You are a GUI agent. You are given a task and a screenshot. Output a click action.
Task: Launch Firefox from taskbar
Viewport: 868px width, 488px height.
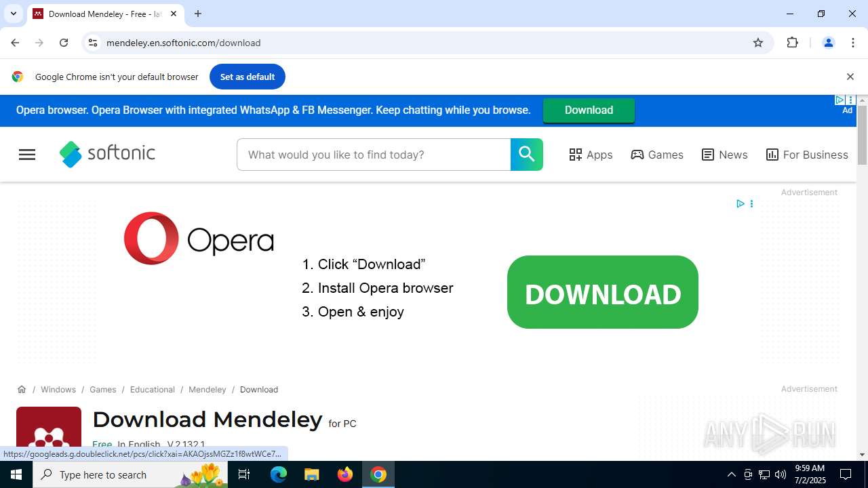point(345,474)
